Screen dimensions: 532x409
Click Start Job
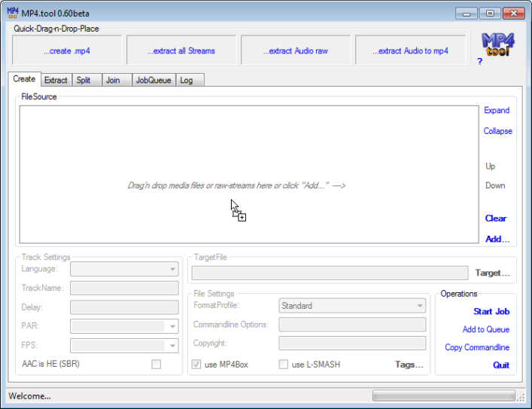(491, 312)
